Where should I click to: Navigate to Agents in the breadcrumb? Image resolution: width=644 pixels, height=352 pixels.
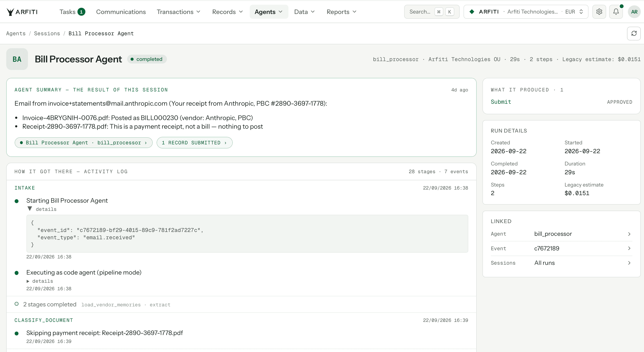click(16, 34)
